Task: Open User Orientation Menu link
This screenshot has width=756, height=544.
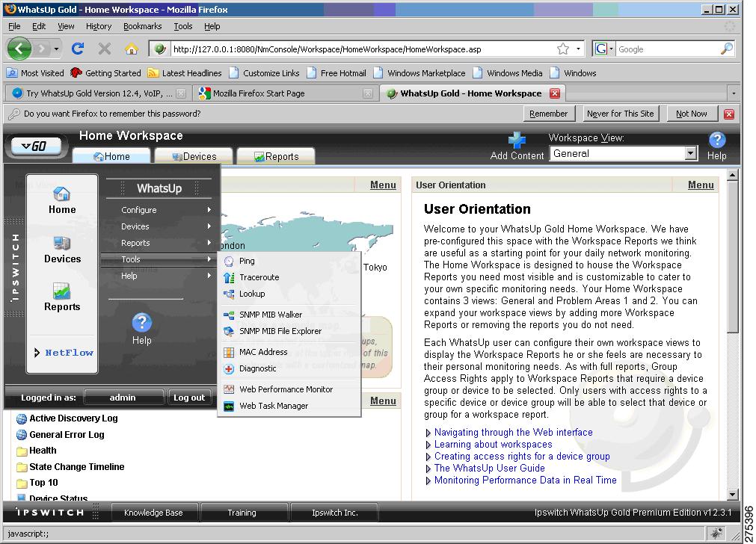Action: 701,185
